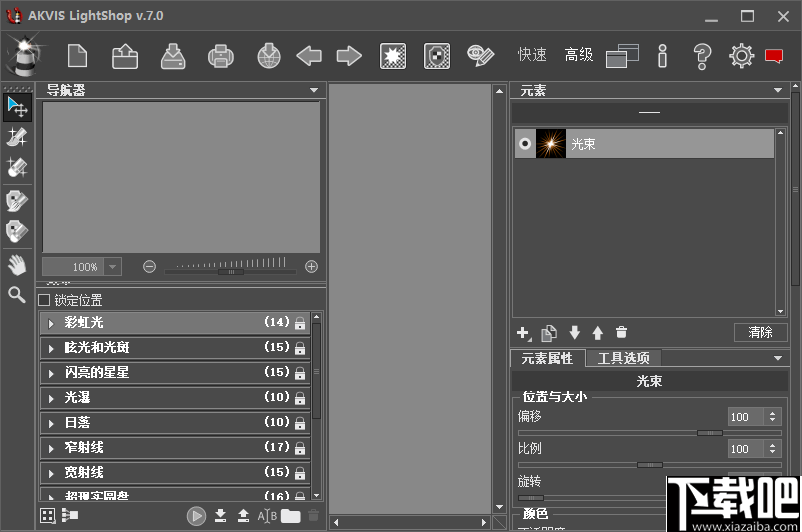Open an image file with the upload icon
Screen dimensions: 802x532
click(x=125, y=56)
